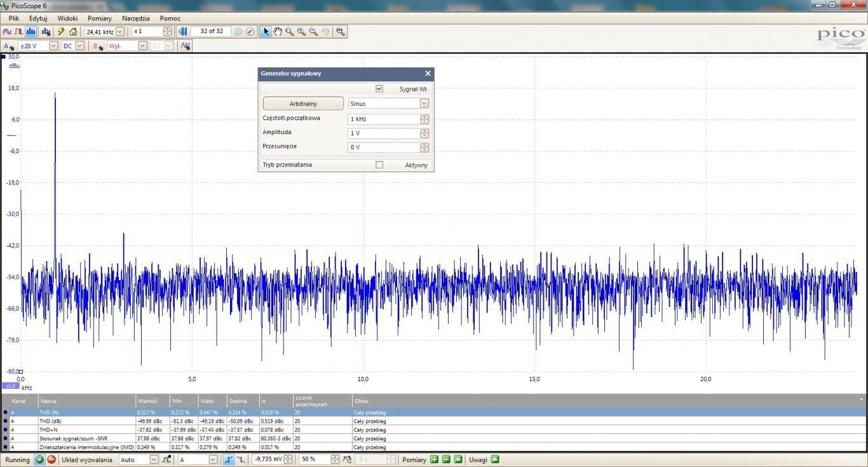
Task: Click the Arbitralny button
Action: click(x=303, y=104)
